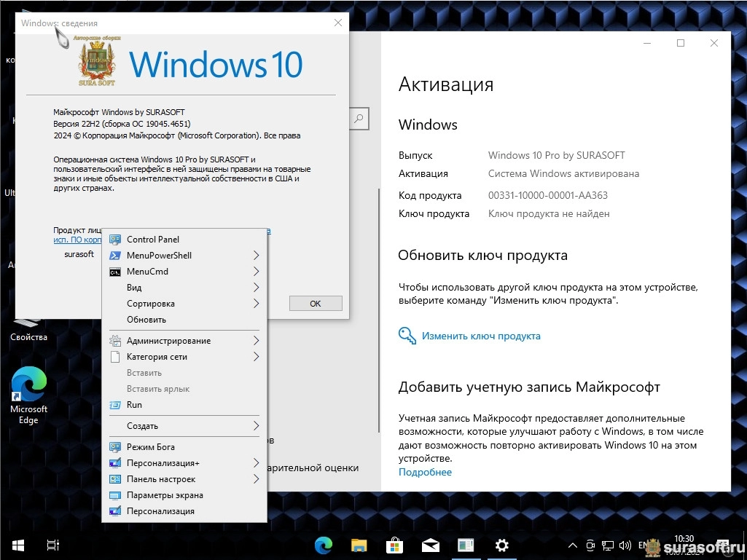
Task: Click the Settings gear on the taskbar
Action: click(x=501, y=545)
